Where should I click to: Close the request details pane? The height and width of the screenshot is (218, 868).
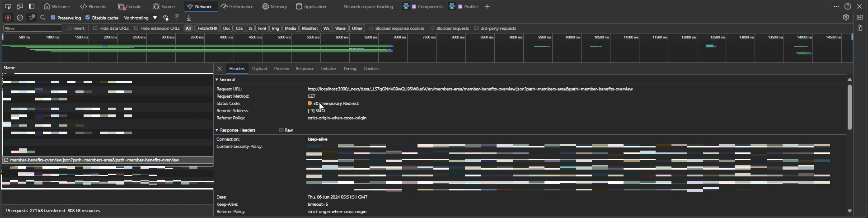tap(220, 69)
